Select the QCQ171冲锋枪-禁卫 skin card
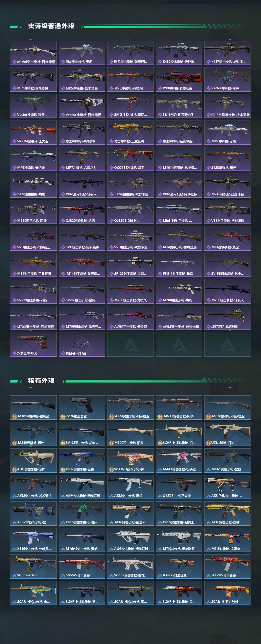This screenshot has height=644, width=261. 130,159
